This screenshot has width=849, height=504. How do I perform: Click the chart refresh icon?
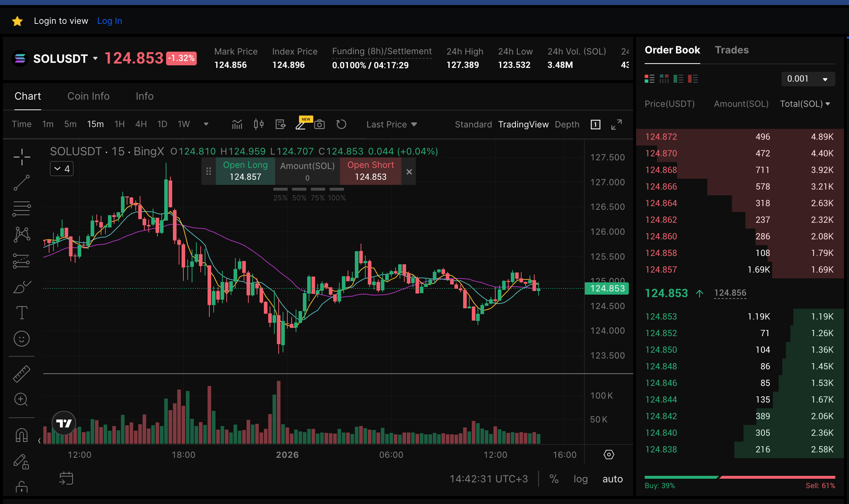tap(341, 124)
